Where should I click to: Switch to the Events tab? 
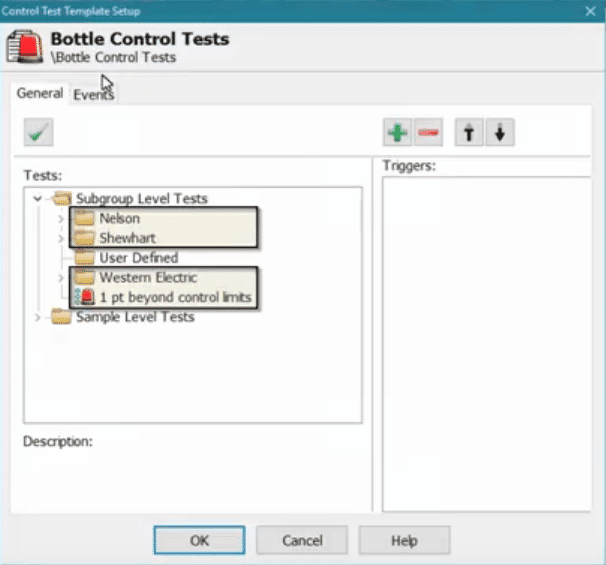pyautogui.click(x=93, y=94)
